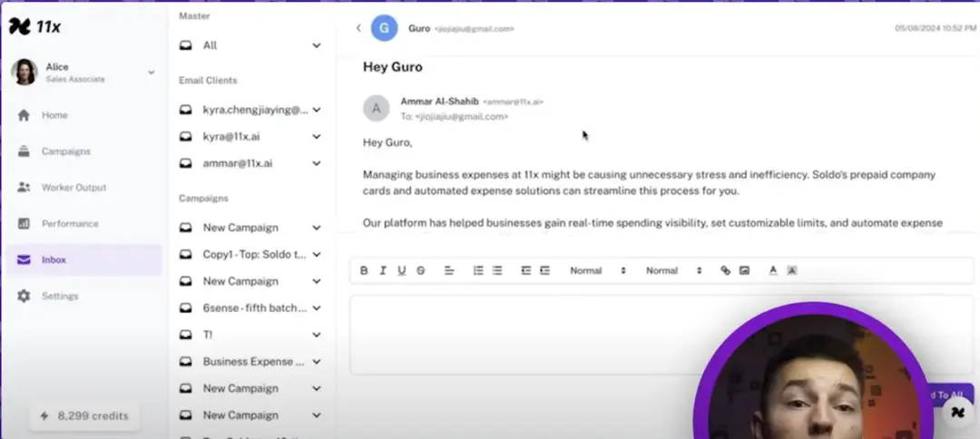980x439 pixels.
Task: Click the Email Clients section label
Action: [208, 81]
